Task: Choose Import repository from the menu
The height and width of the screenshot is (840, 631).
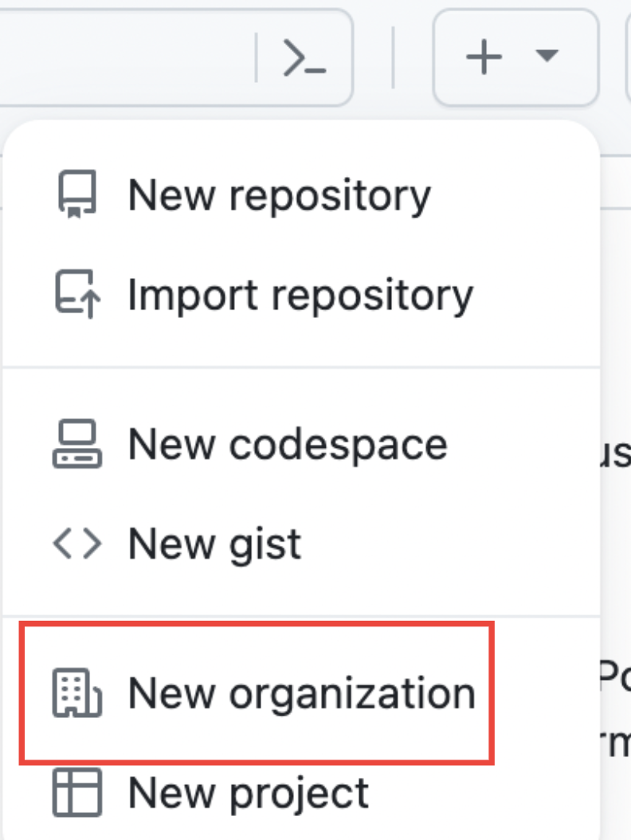Action: click(x=300, y=295)
